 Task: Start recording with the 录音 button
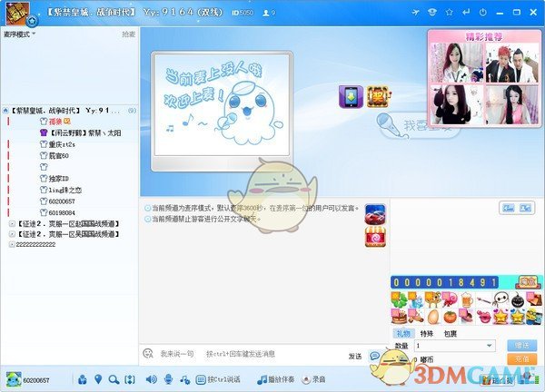pyautogui.click(x=313, y=379)
